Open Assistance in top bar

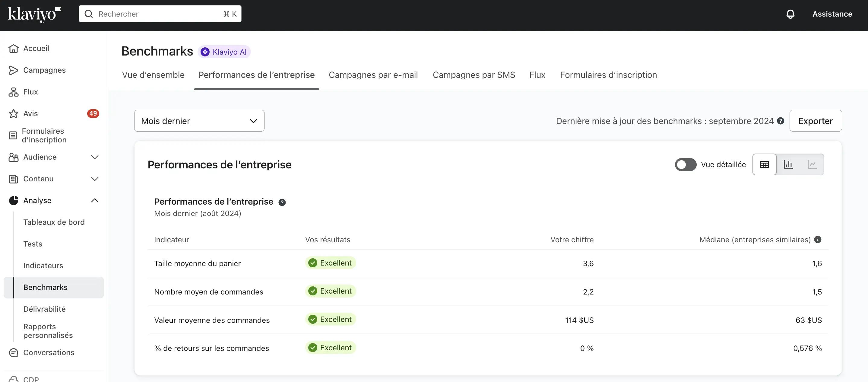[x=832, y=14]
